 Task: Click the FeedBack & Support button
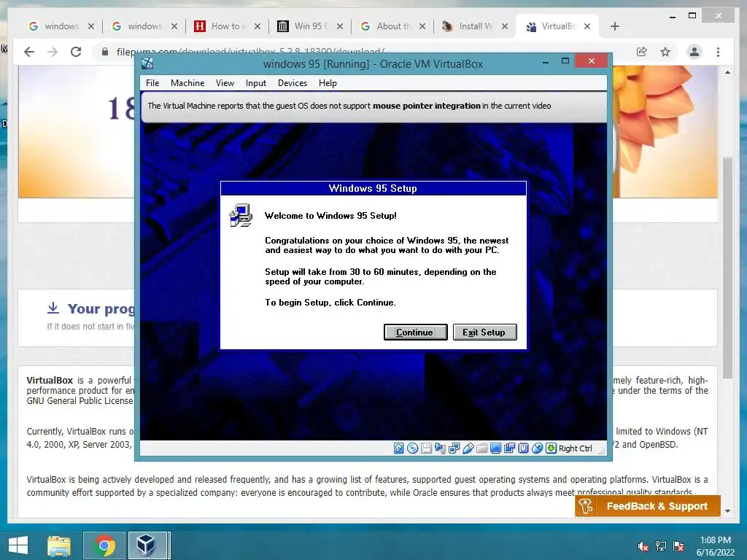tap(648, 506)
